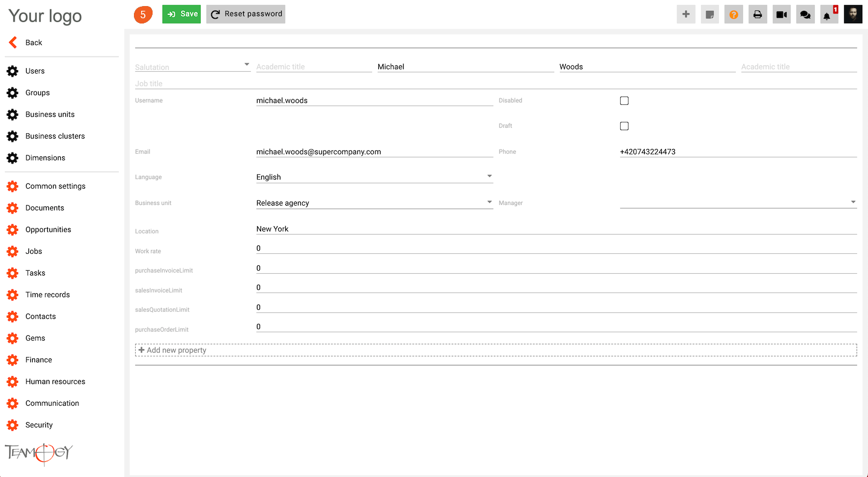Click the Reset password button
The width and height of the screenshot is (868, 477).
[x=246, y=14]
